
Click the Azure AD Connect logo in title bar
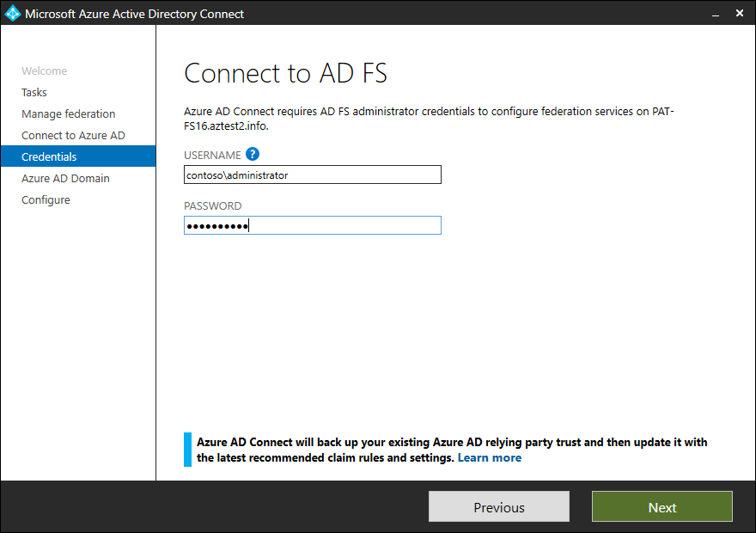pos(12,13)
